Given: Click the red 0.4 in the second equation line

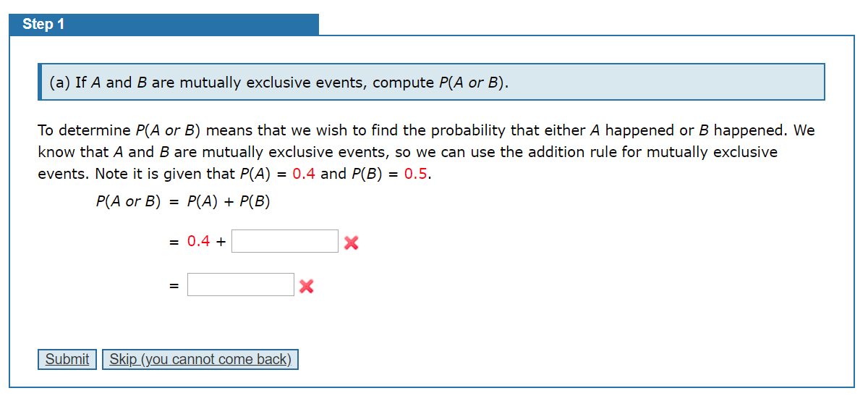Looking at the screenshot, I should pyautogui.click(x=196, y=240).
